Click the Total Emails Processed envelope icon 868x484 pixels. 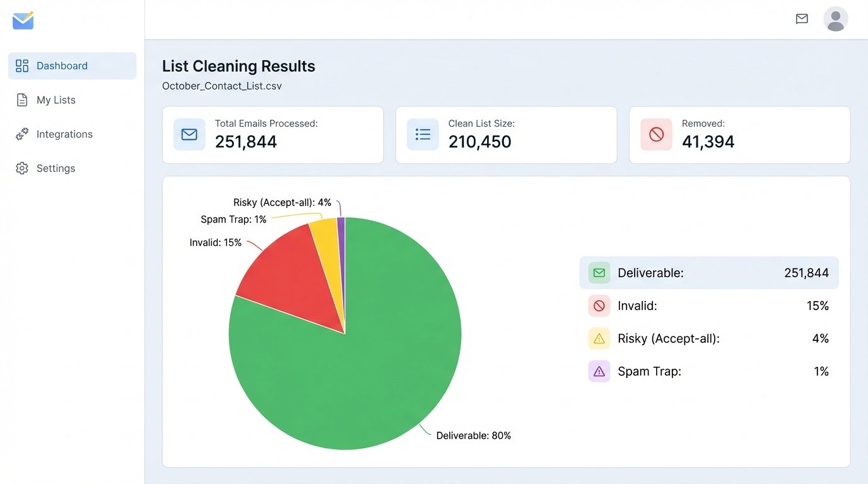(x=189, y=134)
